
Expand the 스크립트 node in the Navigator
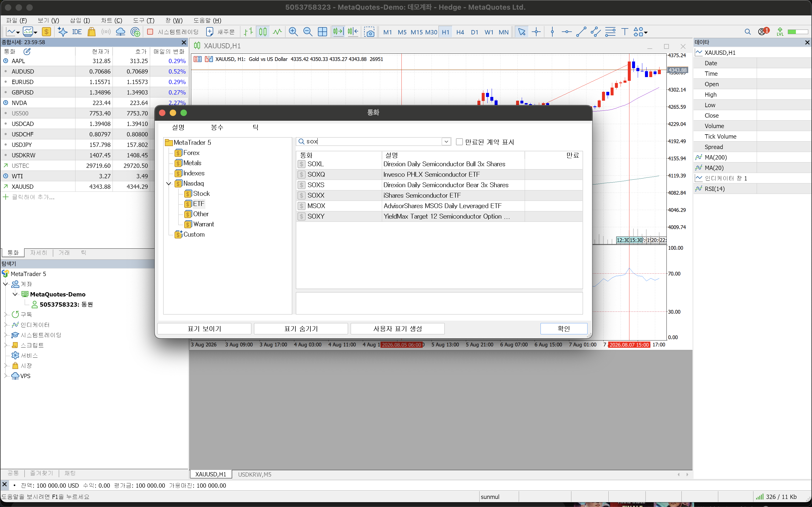5,345
